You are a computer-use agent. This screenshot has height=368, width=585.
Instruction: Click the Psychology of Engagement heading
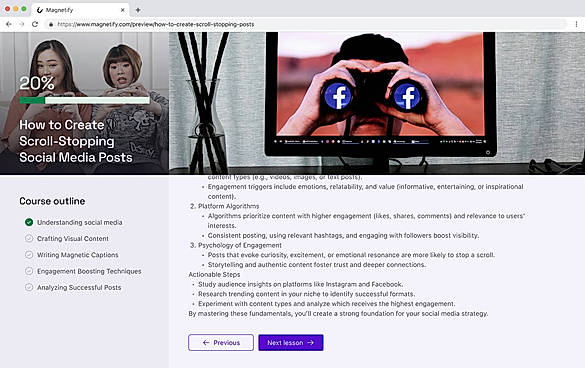click(240, 245)
